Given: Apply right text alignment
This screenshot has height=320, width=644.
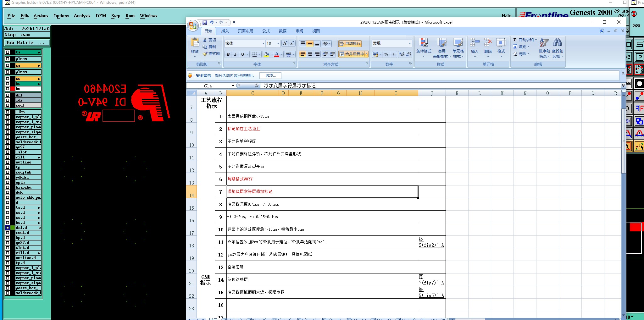Looking at the screenshot, I should pos(317,54).
